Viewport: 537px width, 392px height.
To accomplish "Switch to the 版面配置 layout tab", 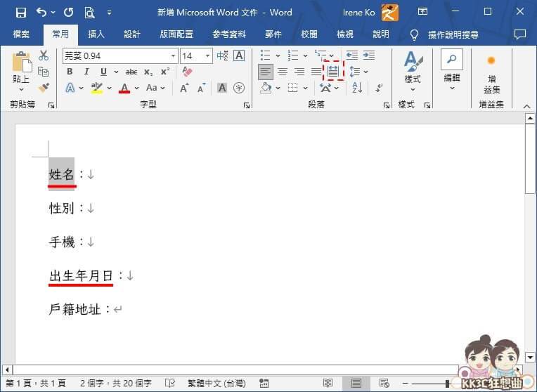I will point(176,34).
